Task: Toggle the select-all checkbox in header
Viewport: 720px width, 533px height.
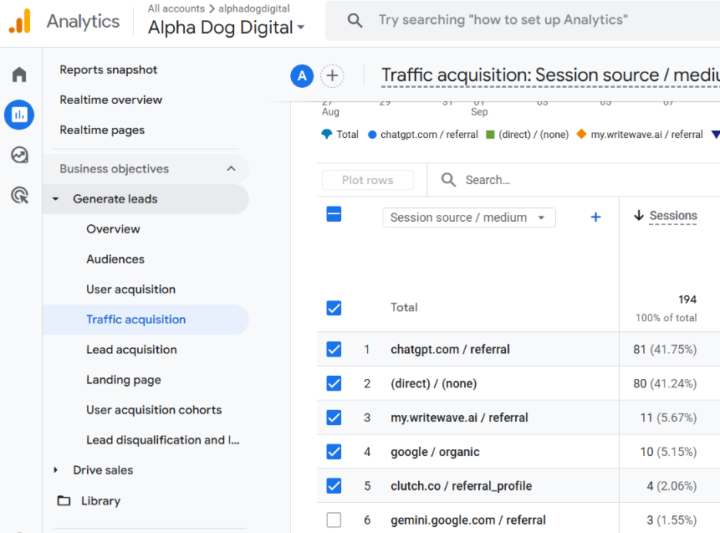Action: point(334,214)
